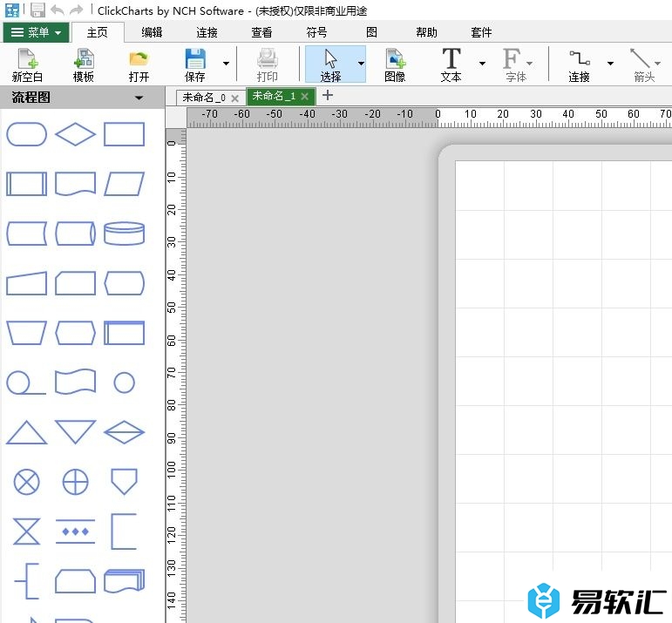Pick the hourglass collate shape
672x623 pixels.
(26, 532)
